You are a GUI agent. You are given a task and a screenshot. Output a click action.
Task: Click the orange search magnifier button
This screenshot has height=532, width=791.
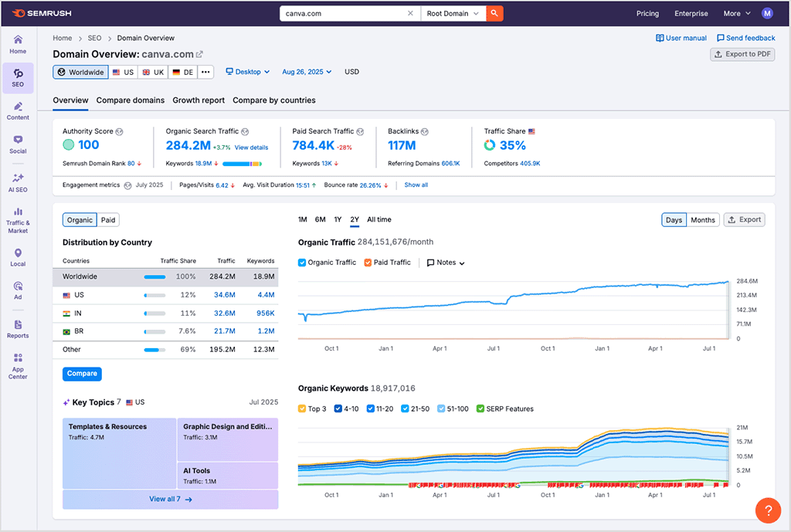point(494,14)
